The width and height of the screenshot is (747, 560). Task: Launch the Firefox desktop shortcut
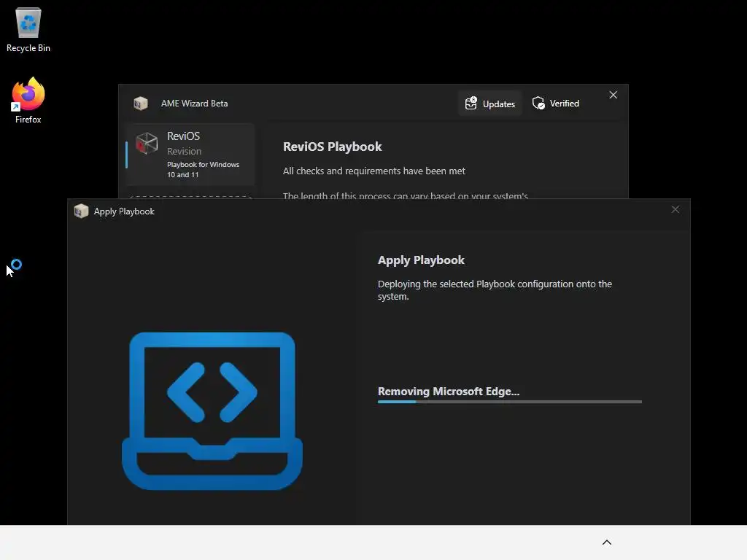pos(28,101)
